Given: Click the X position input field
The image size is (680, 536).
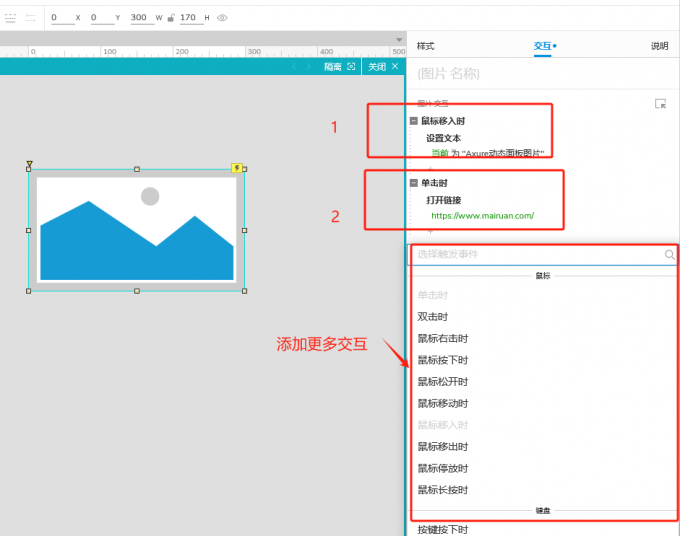Looking at the screenshot, I should pos(63,18).
